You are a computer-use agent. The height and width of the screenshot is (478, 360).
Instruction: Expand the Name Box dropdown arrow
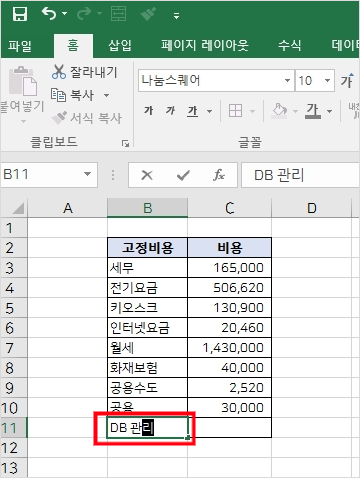coord(87,174)
